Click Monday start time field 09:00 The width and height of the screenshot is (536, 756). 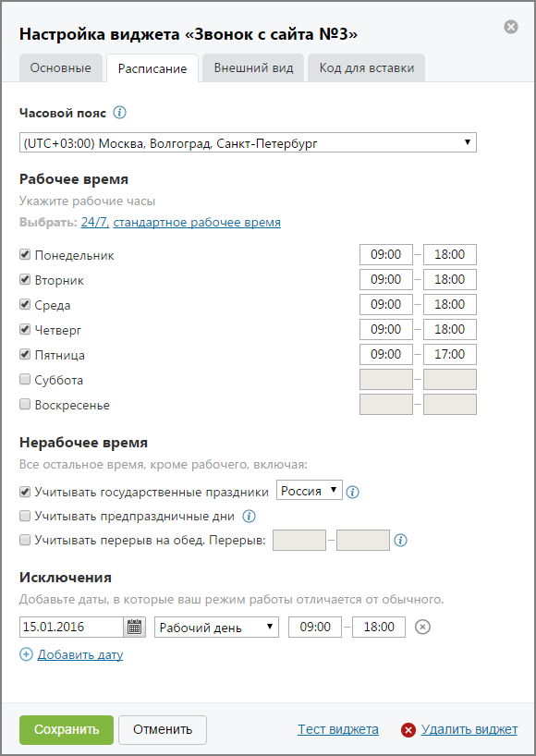386,254
